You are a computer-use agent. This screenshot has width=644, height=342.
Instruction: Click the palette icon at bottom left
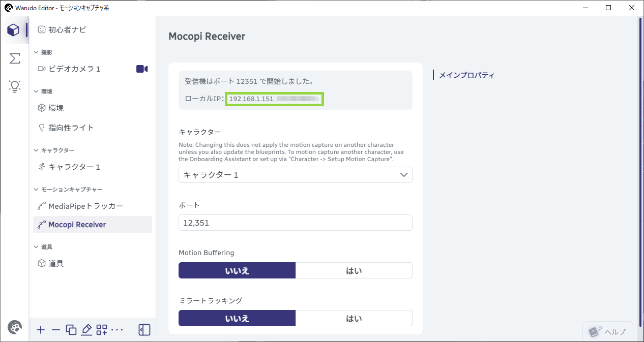15,328
